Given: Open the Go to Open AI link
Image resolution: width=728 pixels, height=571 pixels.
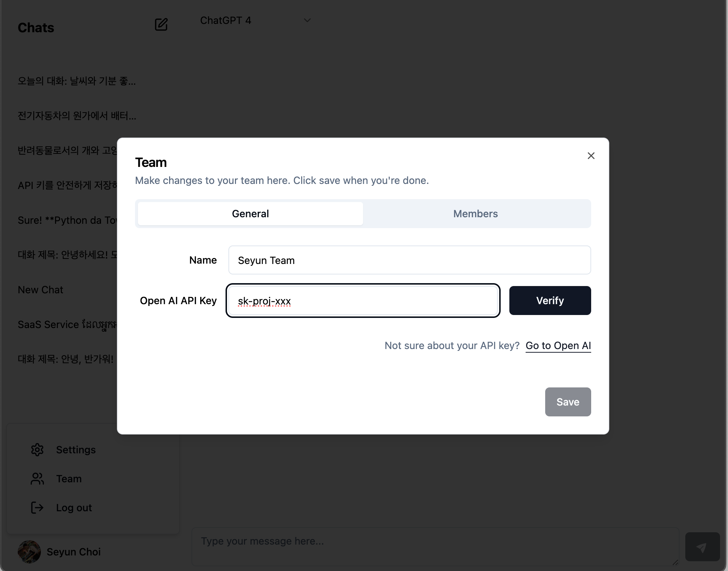Looking at the screenshot, I should point(558,346).
